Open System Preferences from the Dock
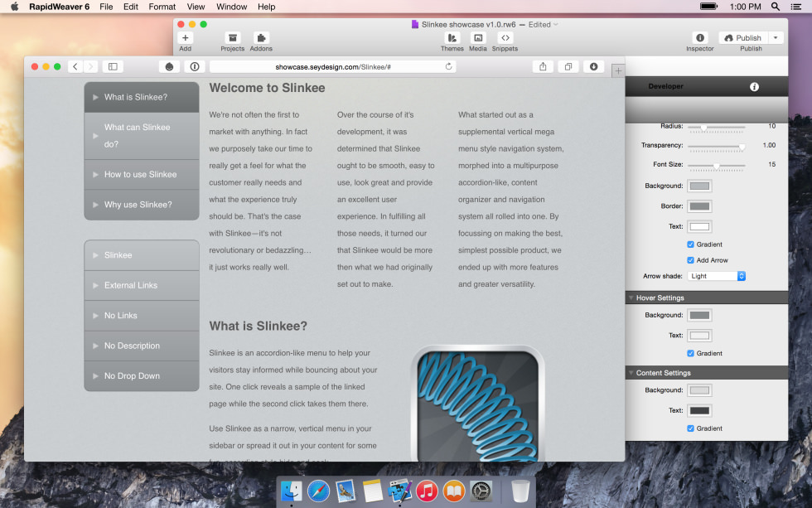The height and width of the screenshot is (508, 812). pyautogui.click(x=481, y=491)
